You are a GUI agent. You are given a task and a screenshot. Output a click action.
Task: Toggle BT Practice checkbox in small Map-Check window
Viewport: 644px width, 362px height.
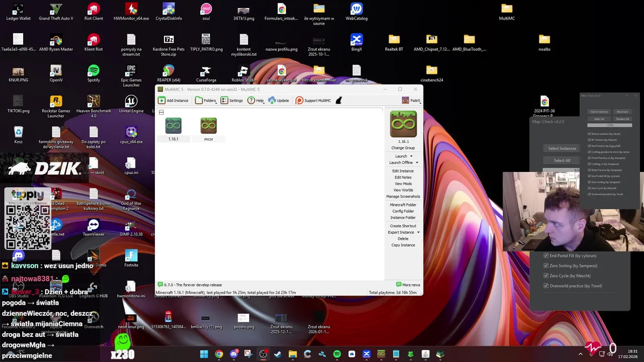(589, 140)
